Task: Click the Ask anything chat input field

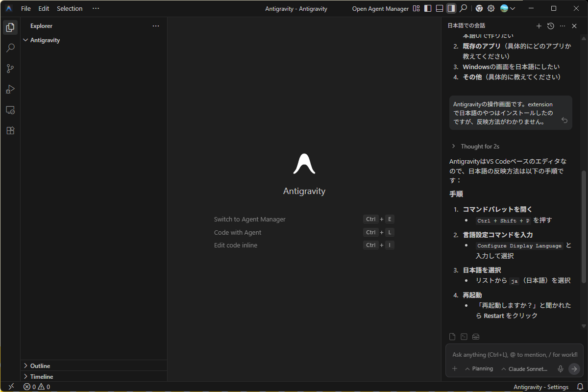Action: pos(514,354)
